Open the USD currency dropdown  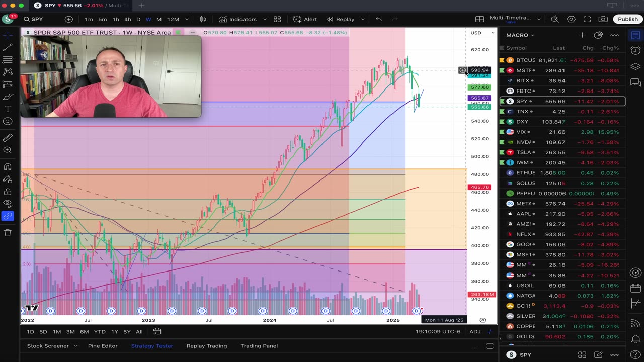click(x=482, y=33)
